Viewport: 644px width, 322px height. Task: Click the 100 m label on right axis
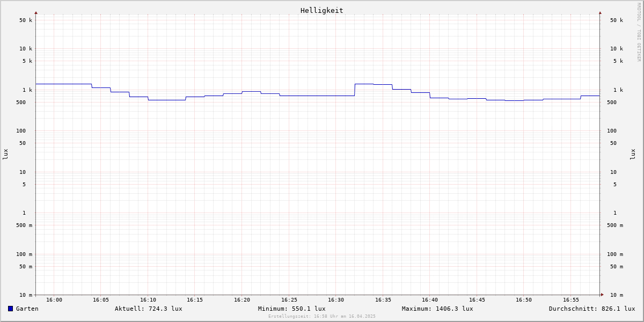point(615,254)
